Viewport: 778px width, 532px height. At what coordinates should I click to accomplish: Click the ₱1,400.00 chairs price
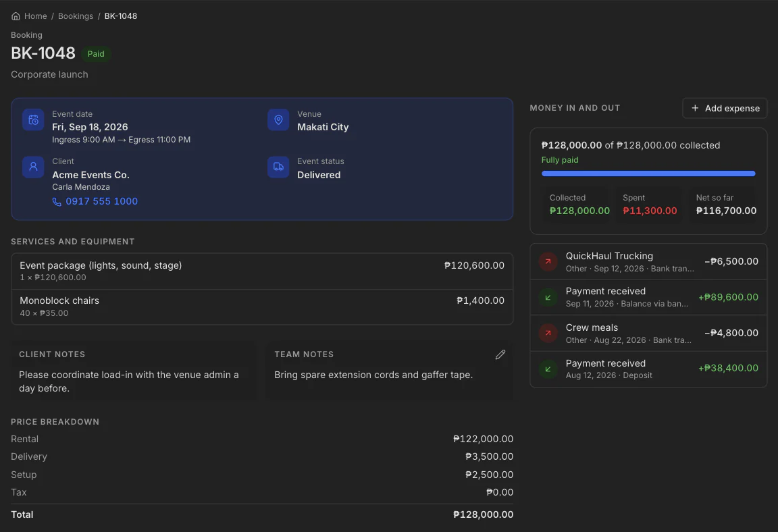(x=480, y=300)
